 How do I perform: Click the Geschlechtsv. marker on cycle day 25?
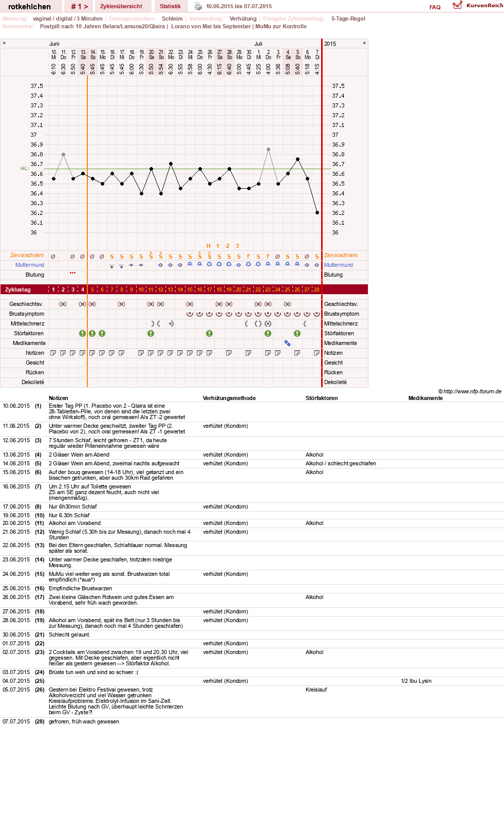[287, 304]
